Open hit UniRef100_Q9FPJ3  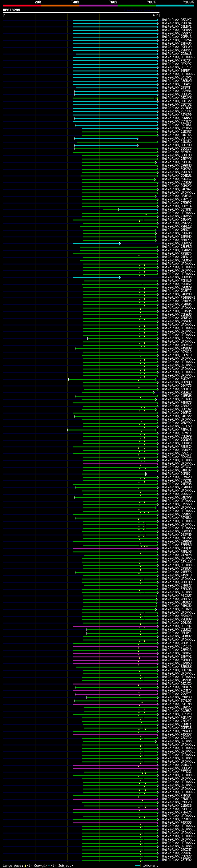click(176, 37)
